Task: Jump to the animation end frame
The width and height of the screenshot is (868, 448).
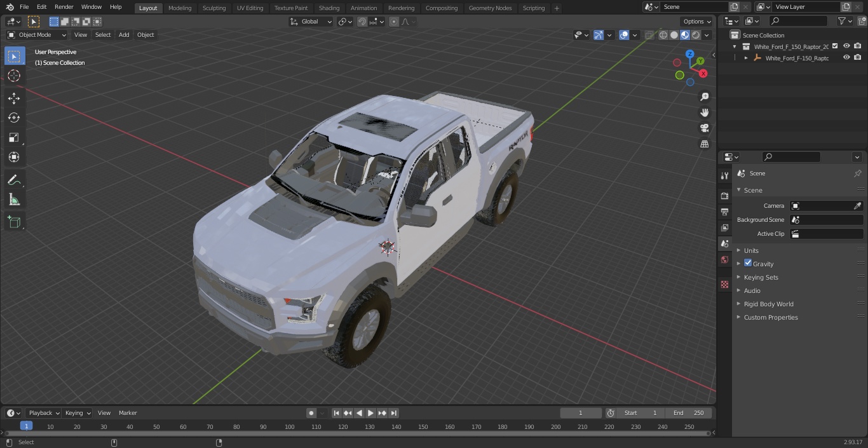Action: (x=393, y=413)
